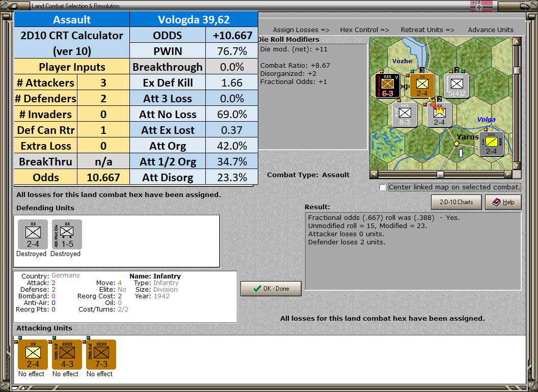This screenshot has height=392, width=538.
Task: Select the destroyed 4th Mot Div 1-5 unit
Action: [67, 235]
